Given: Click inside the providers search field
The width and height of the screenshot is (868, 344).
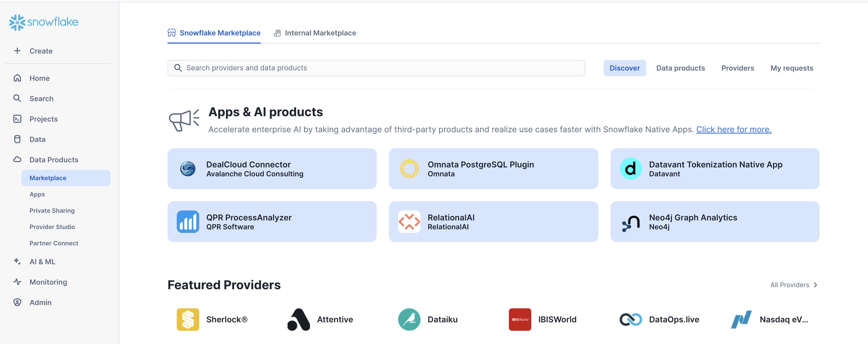Looking at the screenshot, I should 371,68.
